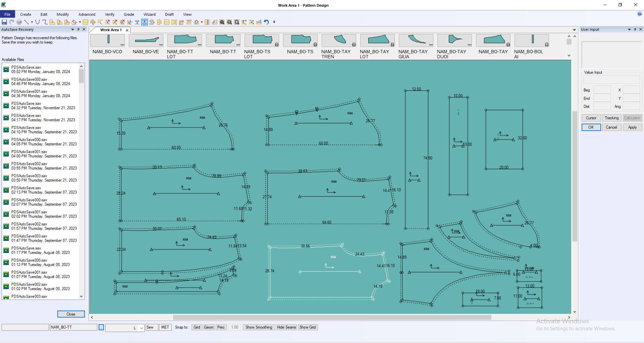This screenshot has width=644, height=343.
Task: Toggle Geom snap option
Action: click(x=208, y=327)
